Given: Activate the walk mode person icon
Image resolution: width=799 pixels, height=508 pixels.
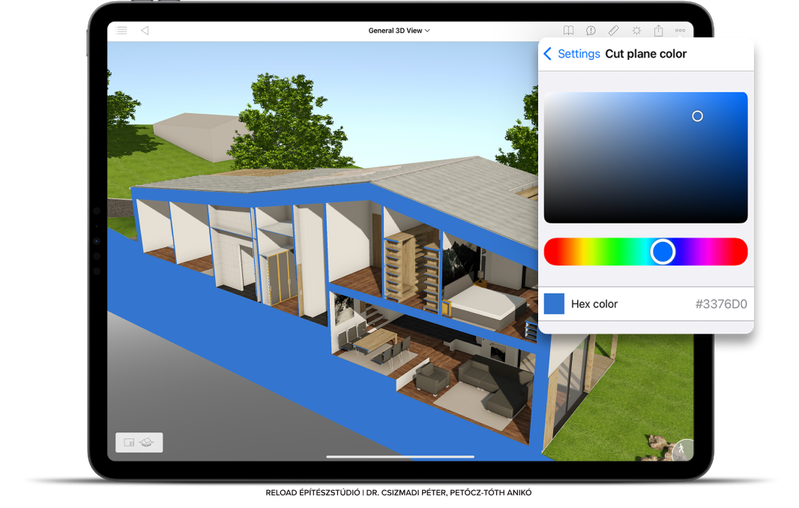Looking at the screenshot, I should (x=683, y=449).
